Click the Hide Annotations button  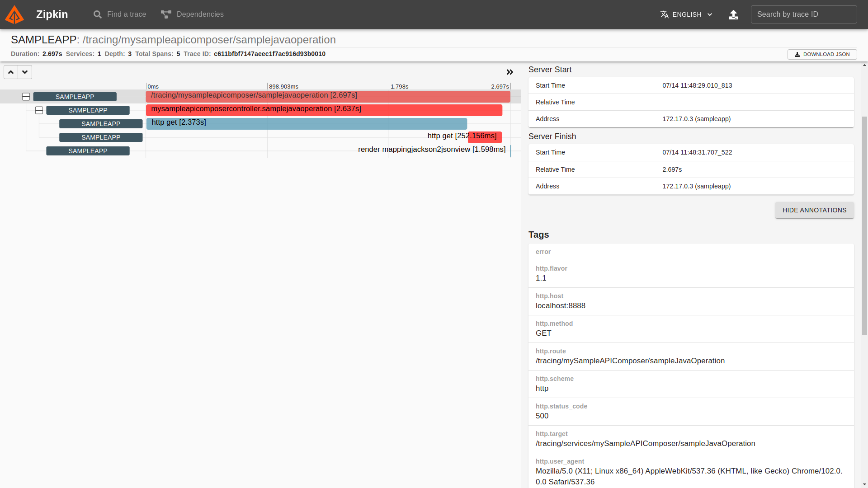click(814, 210)
